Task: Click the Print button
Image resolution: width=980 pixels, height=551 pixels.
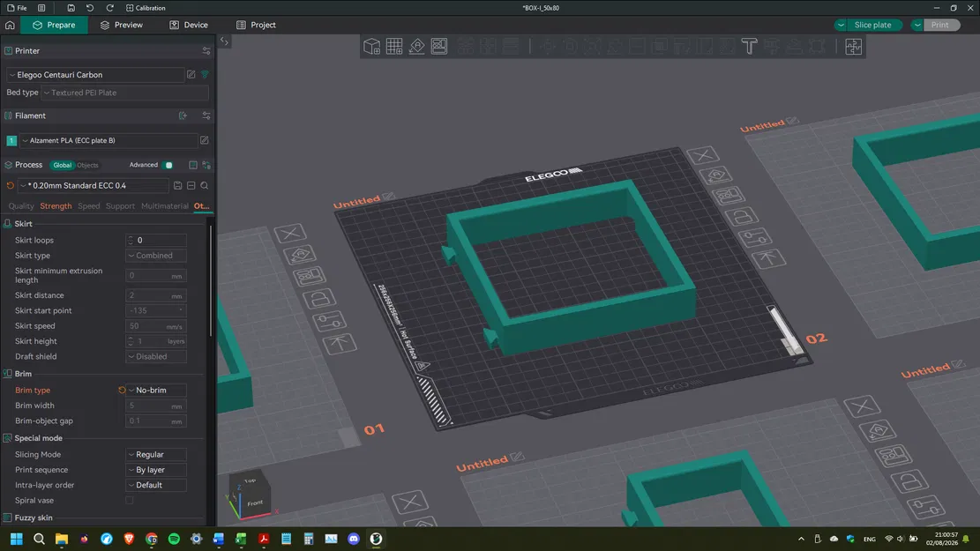Action: (x=940, y=25)
